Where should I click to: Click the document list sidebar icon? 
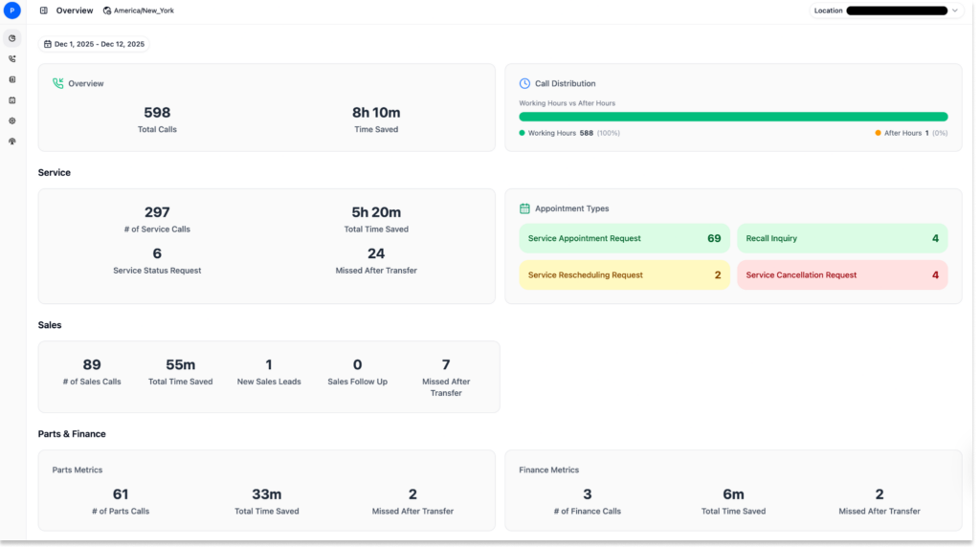pyautogui.click(x=12, y=79)
